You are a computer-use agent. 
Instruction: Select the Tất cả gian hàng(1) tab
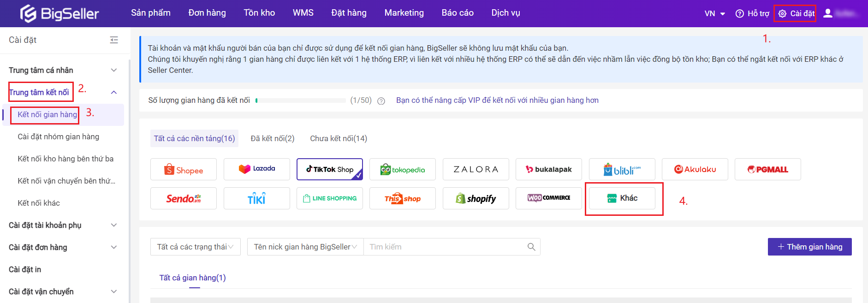click(x=192, y=278)
